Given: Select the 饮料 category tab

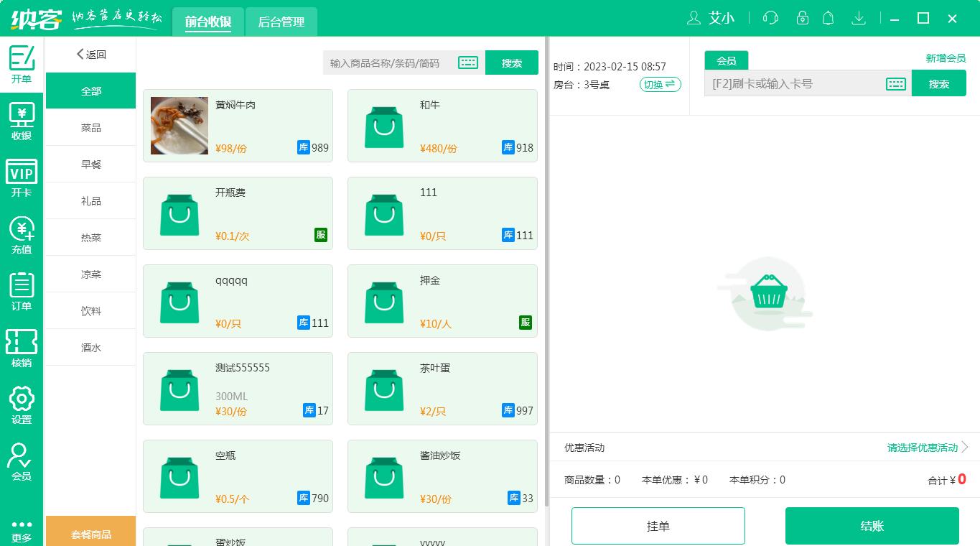Looking at the screenshot, I should tap(90, 310).
